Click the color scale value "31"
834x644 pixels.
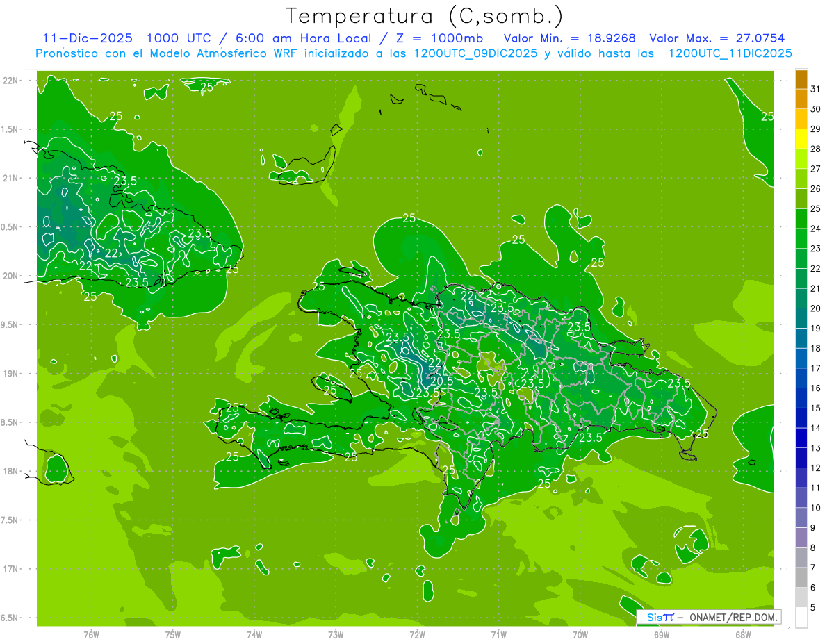click(816, 89)
